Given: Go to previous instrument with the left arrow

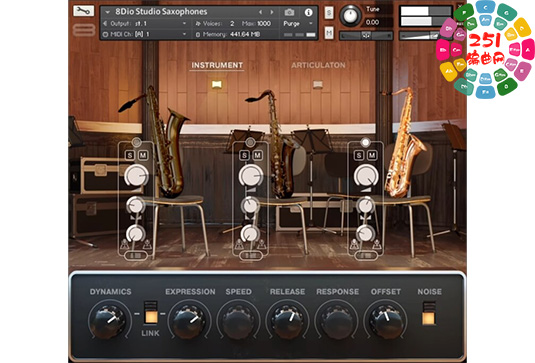Looking at the screenshot, I should coord(260,12).
